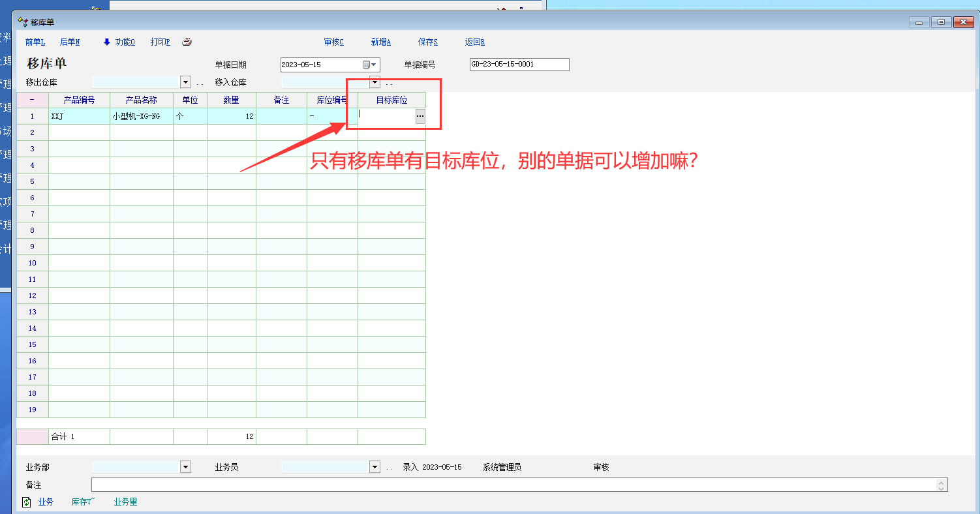Click 审核 to approve the document
Image resolution: width=980 pixels, height=514 pixels.
click(333, 42)
